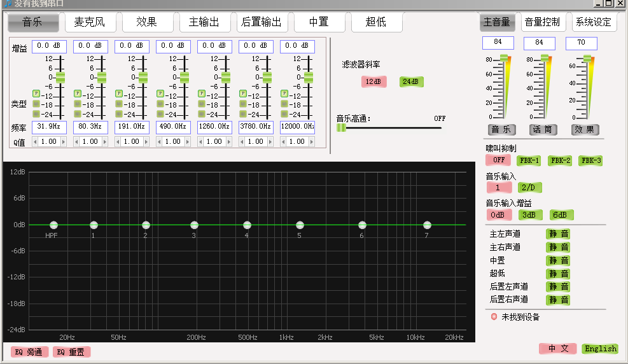Set filter slope to 24dB
The image size is (628, 364).
point(411,81)
